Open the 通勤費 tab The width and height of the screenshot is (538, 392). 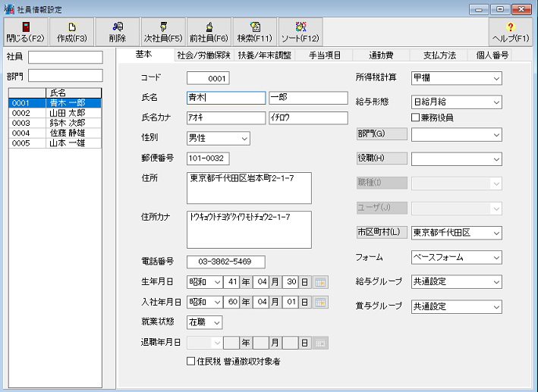pyautogui.click(x=380, y=55)
